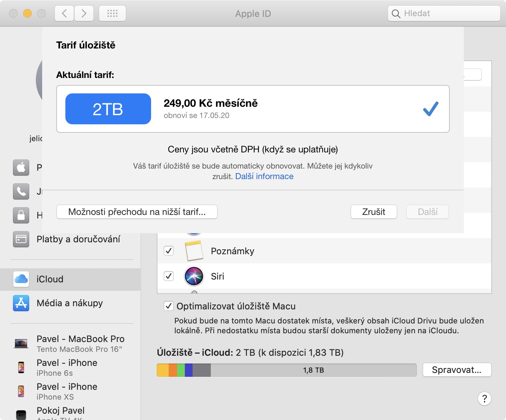The width and height of the screenshot is (506, 420).
Task: Open the help question mark button
Action: [484, 399]
